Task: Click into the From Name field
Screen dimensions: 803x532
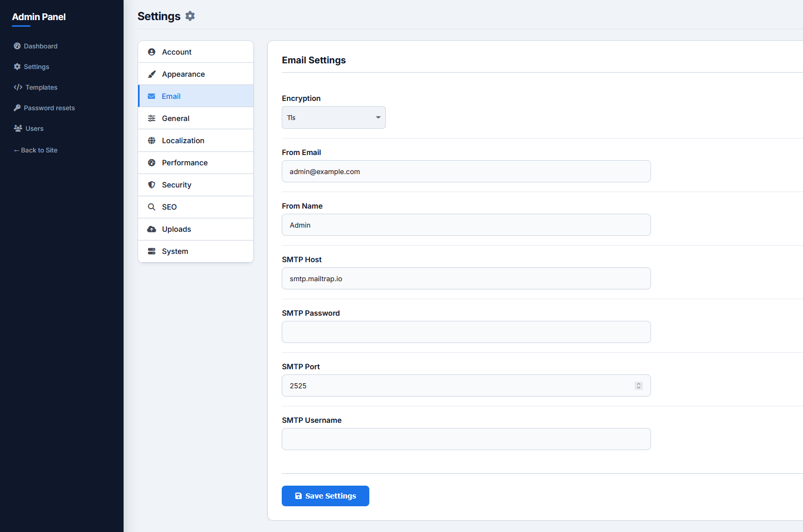Action: [x=466, y=225]
